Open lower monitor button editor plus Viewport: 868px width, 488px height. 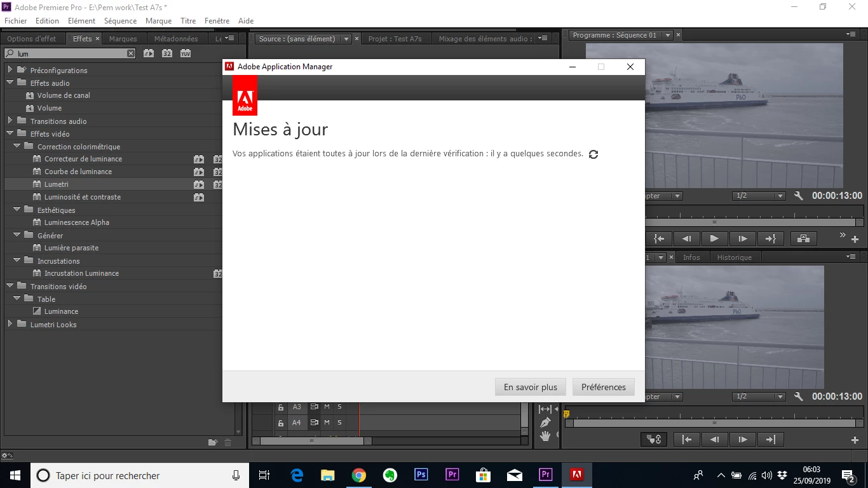(x=855, y=440)
